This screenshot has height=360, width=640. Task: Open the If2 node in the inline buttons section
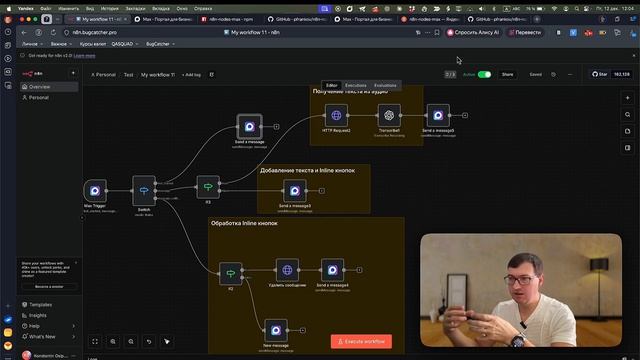[x=231, y=273]
